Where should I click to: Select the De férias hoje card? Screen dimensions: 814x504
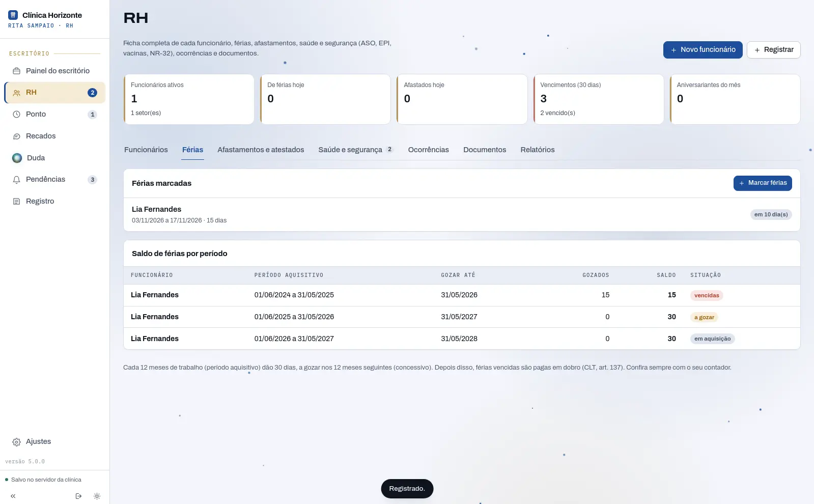325,99
